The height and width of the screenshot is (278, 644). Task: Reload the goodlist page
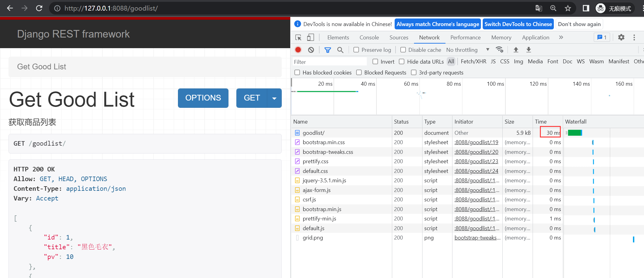[x=39, y=8]
